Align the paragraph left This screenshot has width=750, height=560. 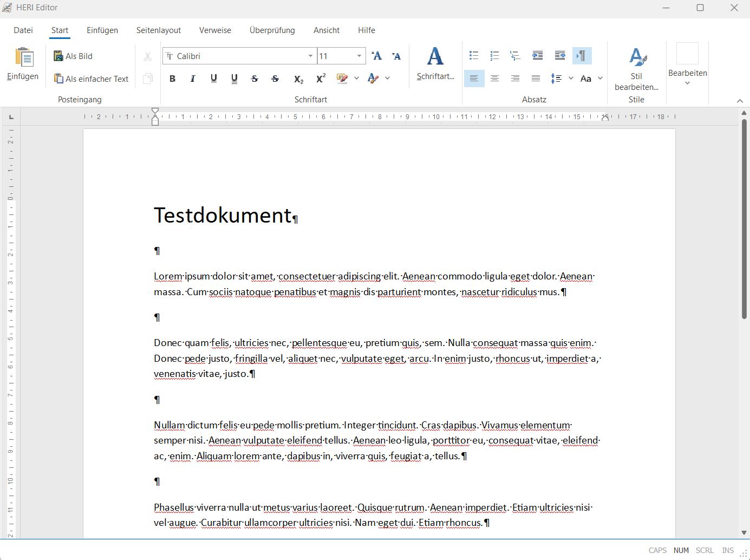474,79
